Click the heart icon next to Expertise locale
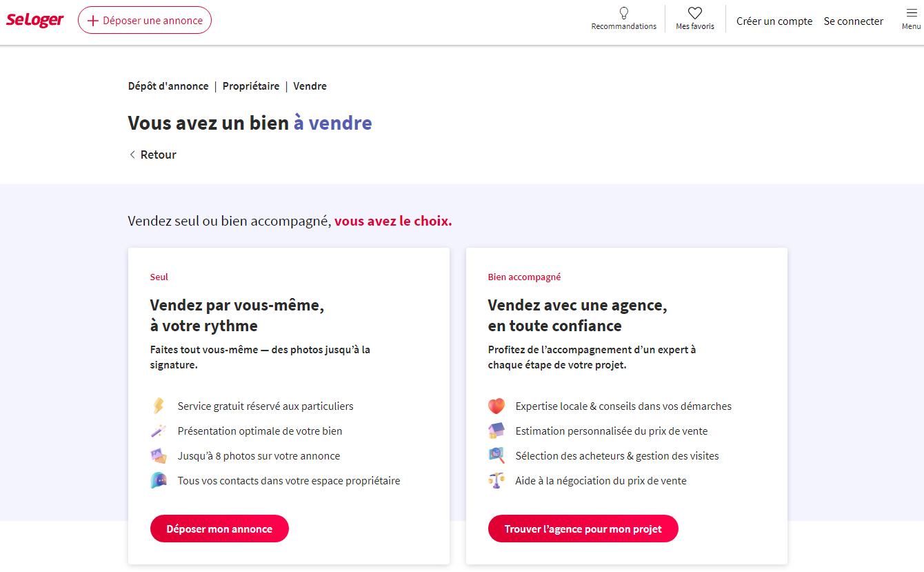The width and height of the screenshot is (924, 572). [496, 406]
